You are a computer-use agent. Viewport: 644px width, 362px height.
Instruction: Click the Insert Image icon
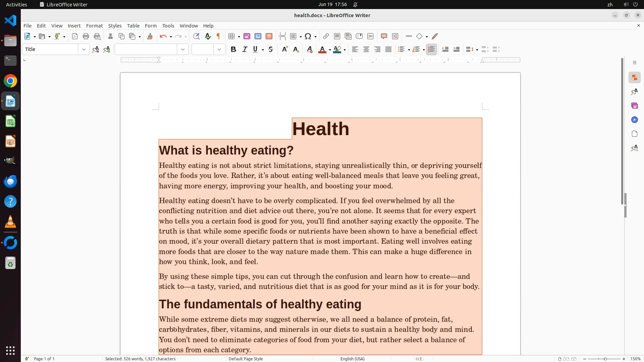point(247,37)
